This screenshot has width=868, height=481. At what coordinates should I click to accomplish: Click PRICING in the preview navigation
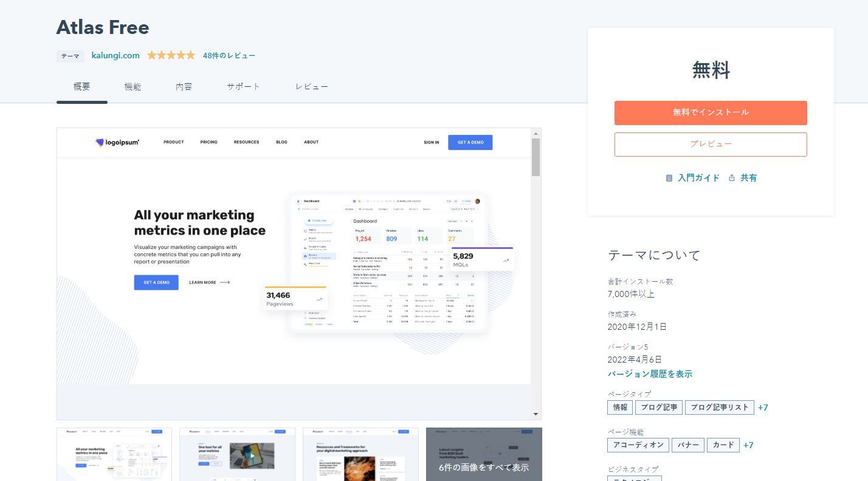pos(208,142)
